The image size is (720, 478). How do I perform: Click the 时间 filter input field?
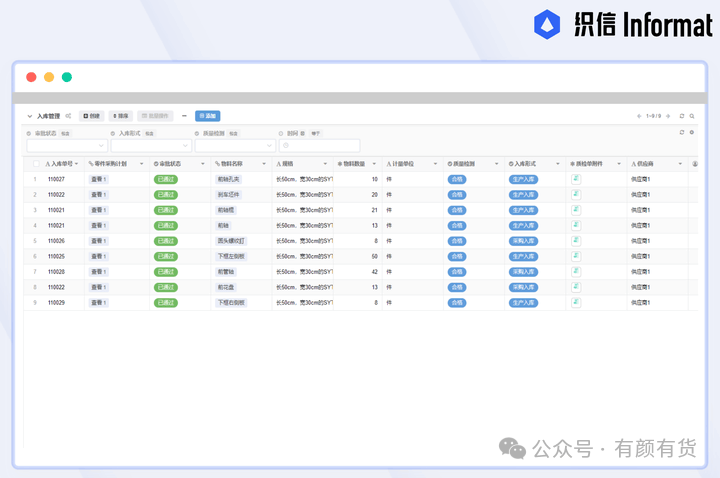(318, 146)
